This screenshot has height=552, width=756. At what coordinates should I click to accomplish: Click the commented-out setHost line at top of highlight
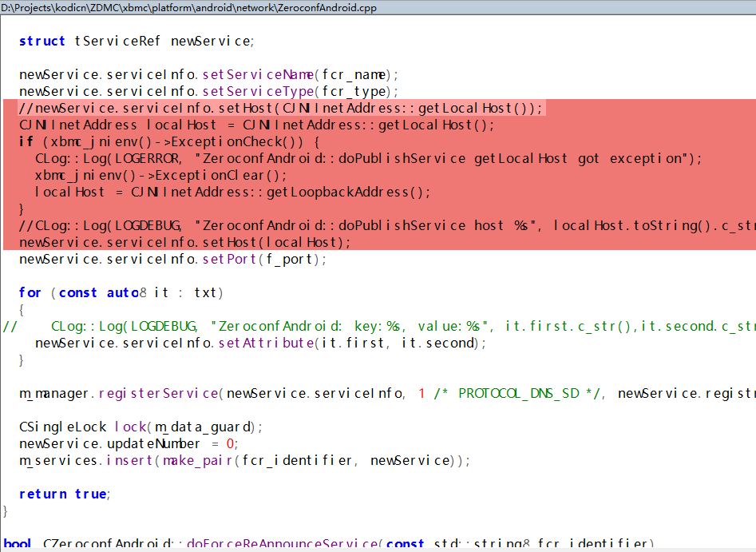[280, 108]
